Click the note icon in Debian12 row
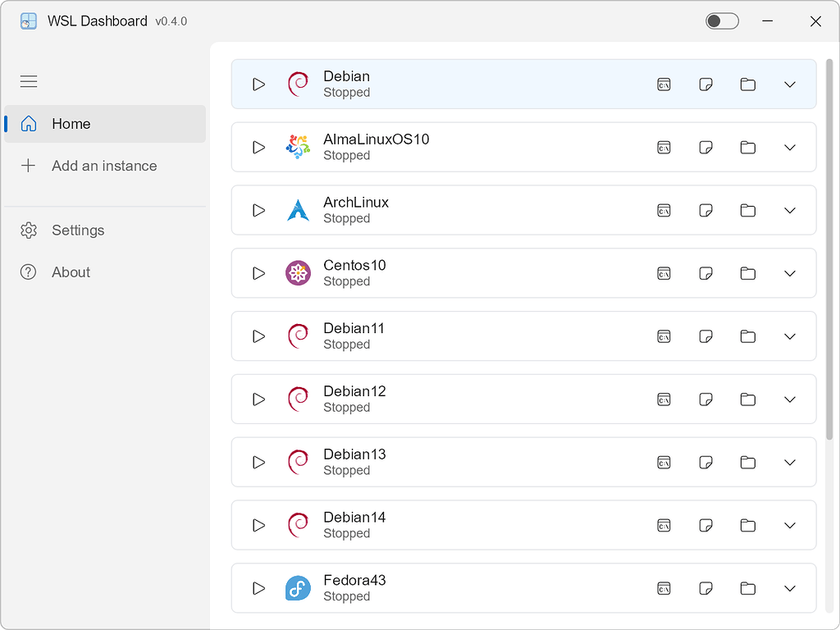This screenshot has height=630, width=840. (x=706, y=399)
